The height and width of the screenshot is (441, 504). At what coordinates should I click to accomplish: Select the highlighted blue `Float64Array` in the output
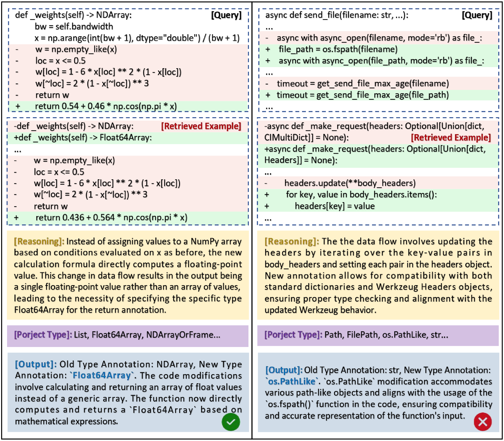[x=101, y=376]
